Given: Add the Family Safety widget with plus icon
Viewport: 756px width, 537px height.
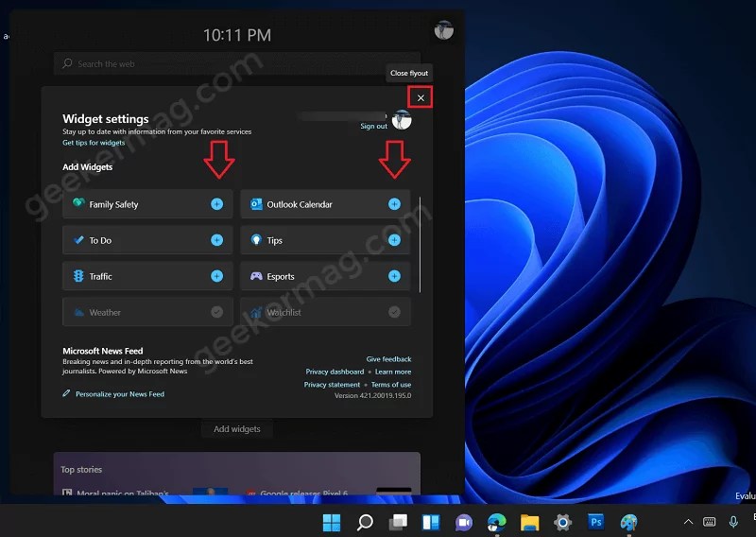Looking at the screenshot, I should point(217,204).
